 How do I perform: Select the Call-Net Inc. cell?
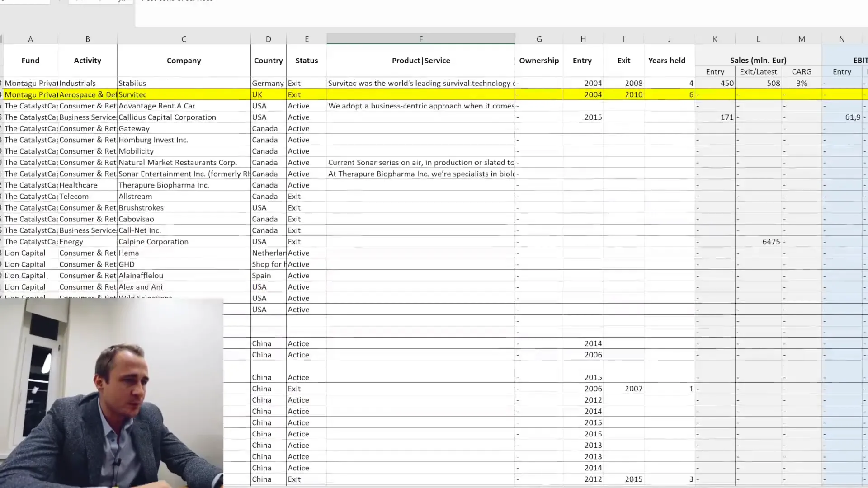click(184, 230)
